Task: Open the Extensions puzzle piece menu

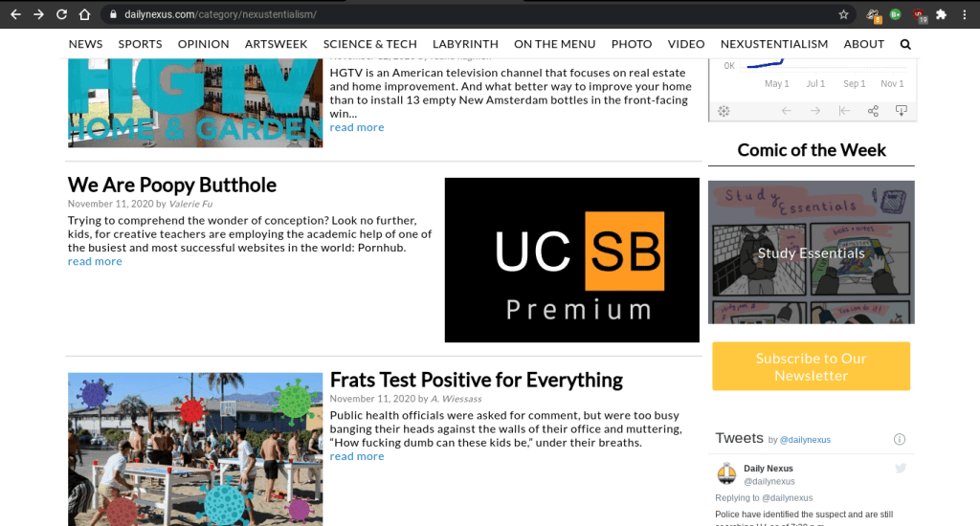Action: [942, 14]
